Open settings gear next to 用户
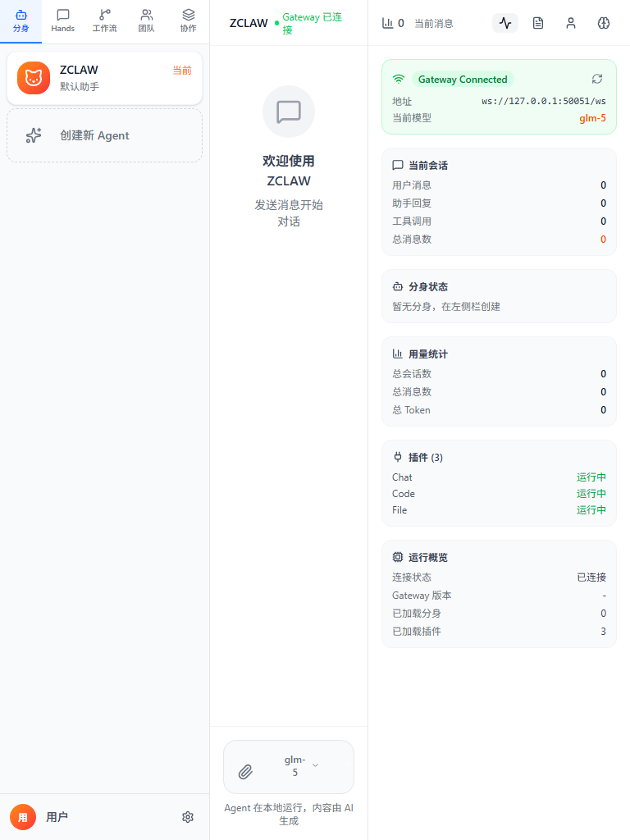 click(188, 817)
